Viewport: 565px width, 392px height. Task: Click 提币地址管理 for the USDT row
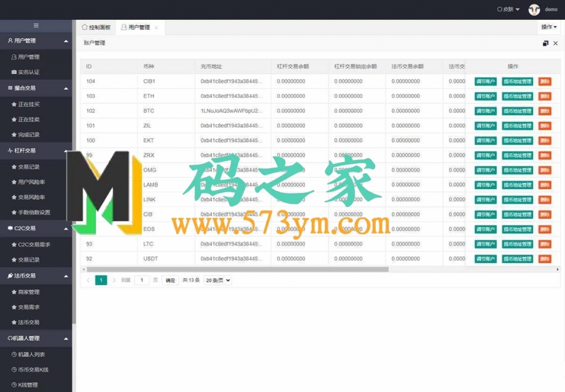point(518,259)
